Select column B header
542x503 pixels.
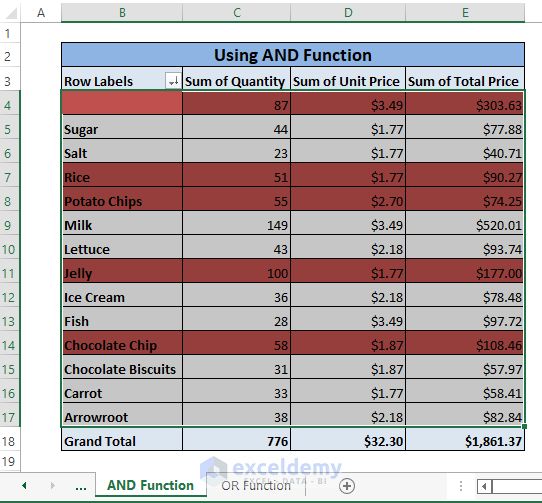point(122,13)
